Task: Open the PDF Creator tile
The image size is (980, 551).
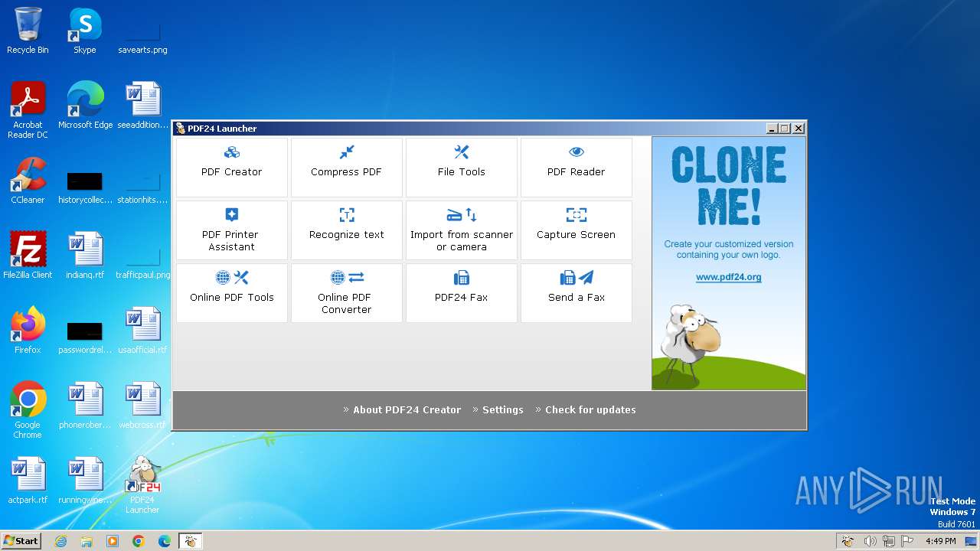Action: pos(232,167)
